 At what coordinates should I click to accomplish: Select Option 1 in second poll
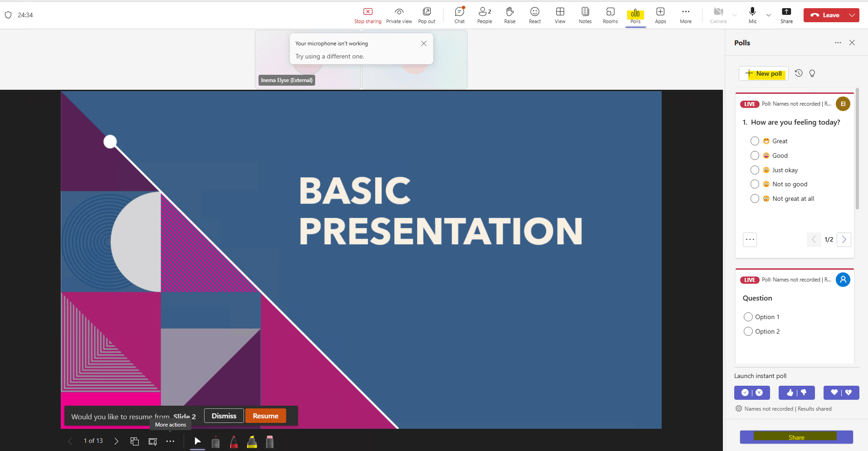[748, 317]
